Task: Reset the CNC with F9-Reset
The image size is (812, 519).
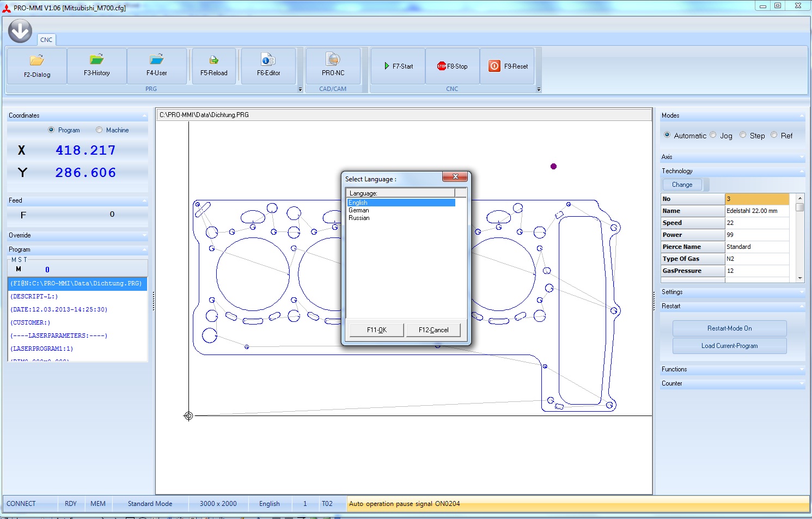Action: [508, 66]
